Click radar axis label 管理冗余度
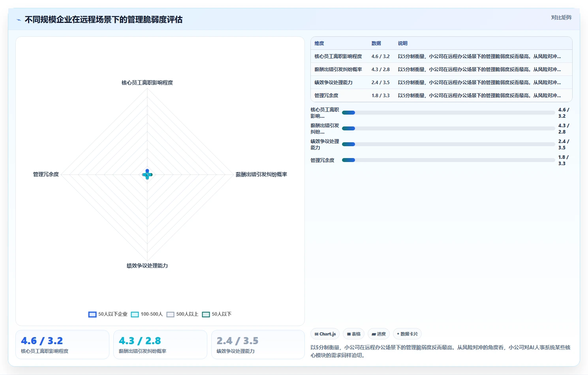Image resolution: width=588 pixels, height=375 pixels. [46, 174]
